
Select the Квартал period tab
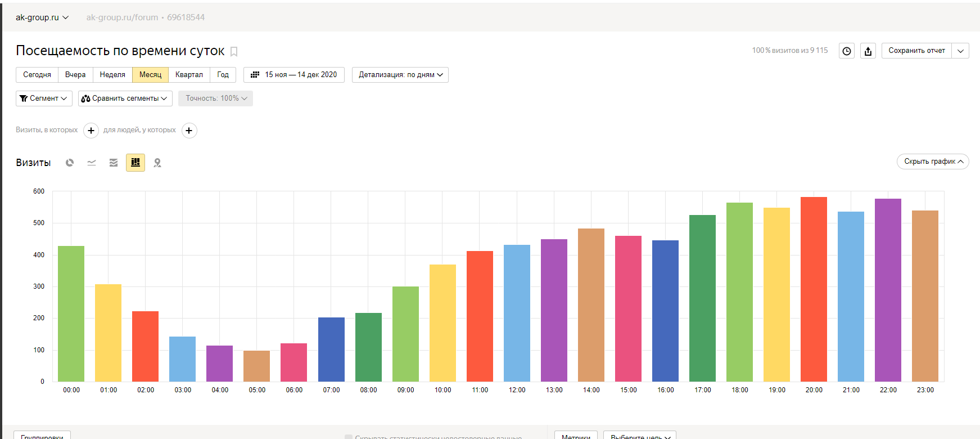[x=189, y=75]
